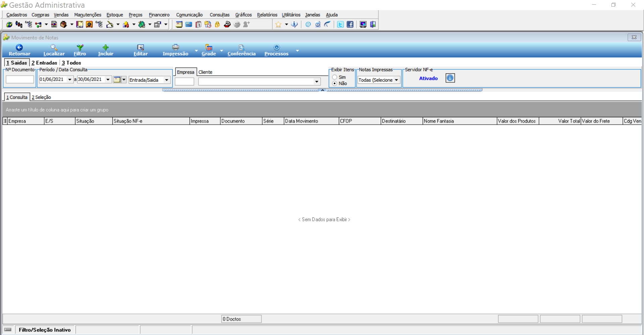Click the Editar icon
The height and width of the screenshot is (335, 644).
[141, 48]
